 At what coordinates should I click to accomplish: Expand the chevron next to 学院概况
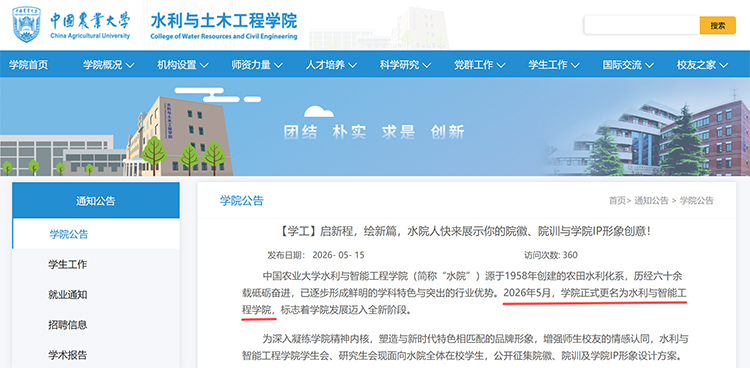click(x=130, y=65)
